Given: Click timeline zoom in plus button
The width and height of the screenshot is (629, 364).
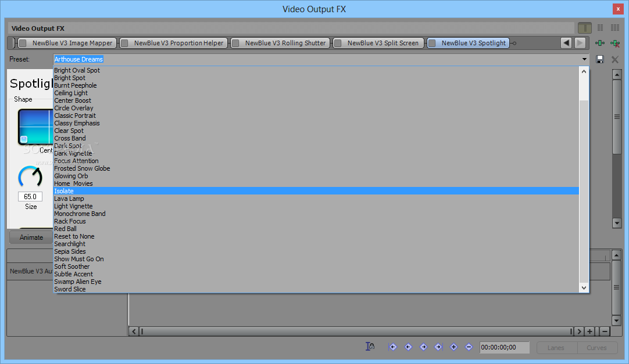Looking at the screenshot, I should [x=589, y=331].
